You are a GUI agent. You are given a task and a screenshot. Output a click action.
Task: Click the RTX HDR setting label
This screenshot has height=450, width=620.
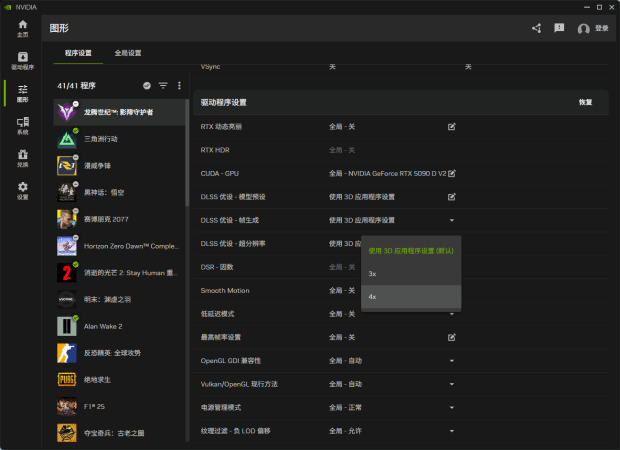pyautogui.click(x=215, y=150)
